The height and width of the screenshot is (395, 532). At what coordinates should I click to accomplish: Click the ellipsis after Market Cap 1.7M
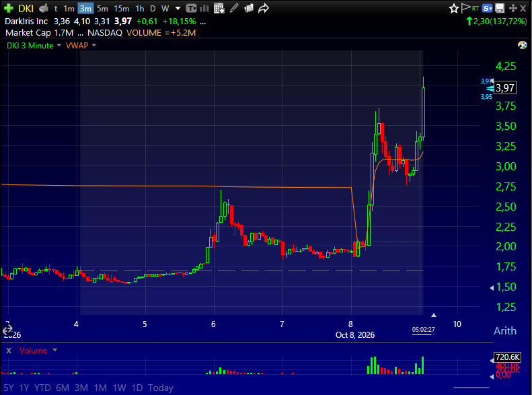point(81,33)
